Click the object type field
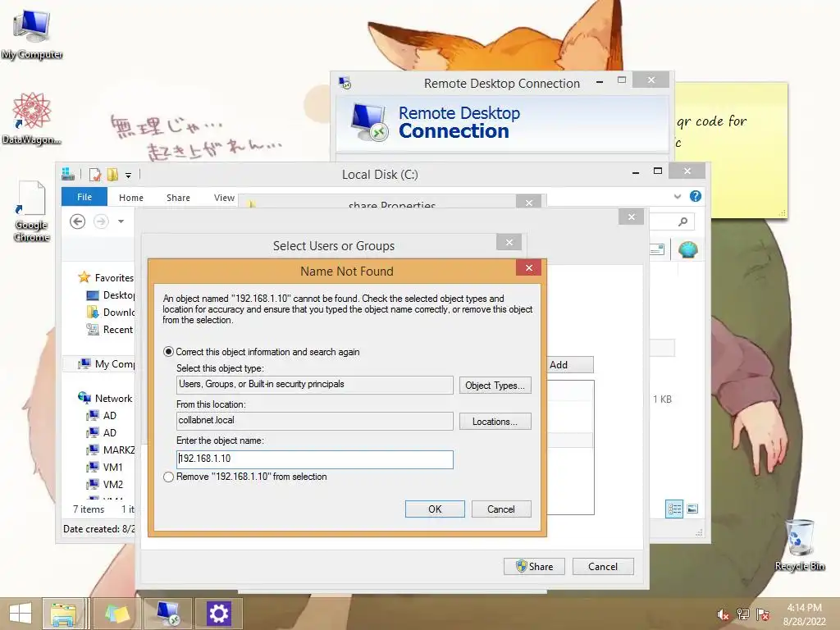Image resolution: width=840 pixels, height=630 pixels. [315, 385]
